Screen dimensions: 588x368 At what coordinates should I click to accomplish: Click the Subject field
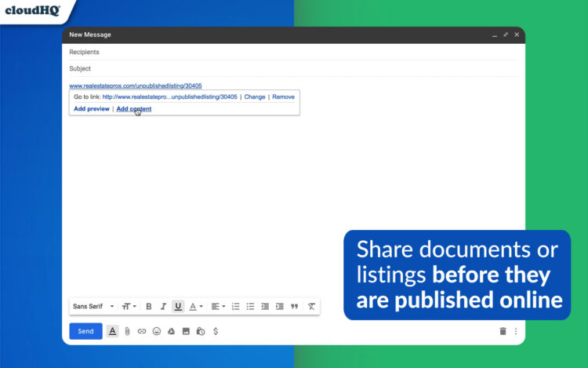pyautogui.click(x=294, y=68)
